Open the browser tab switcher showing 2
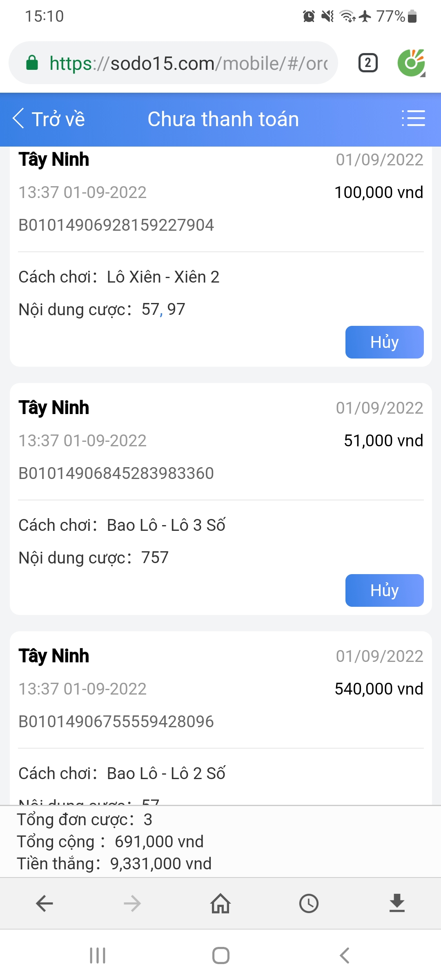Screen dimensions: 441x980 367,63
